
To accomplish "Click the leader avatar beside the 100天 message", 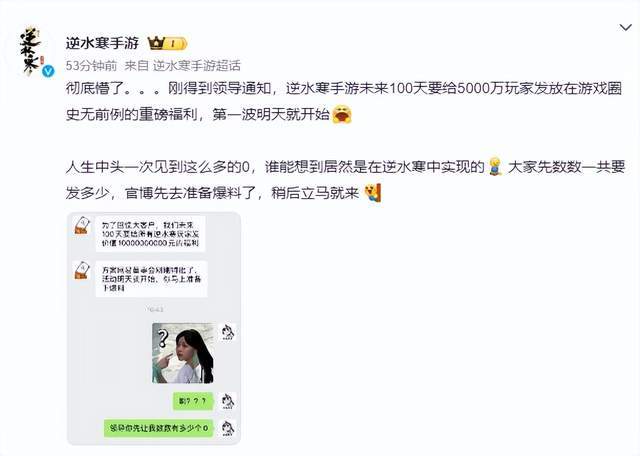I will point(82,225).
